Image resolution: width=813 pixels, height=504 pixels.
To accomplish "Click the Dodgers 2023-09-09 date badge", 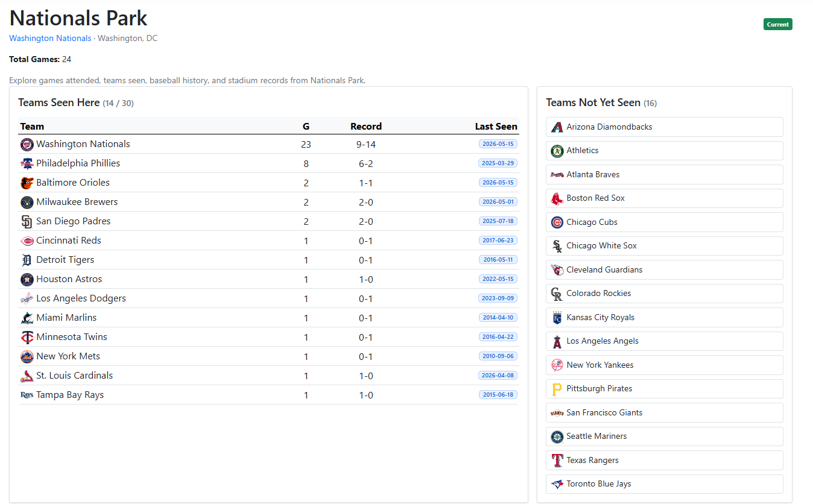I will click(x=498, y=298).
